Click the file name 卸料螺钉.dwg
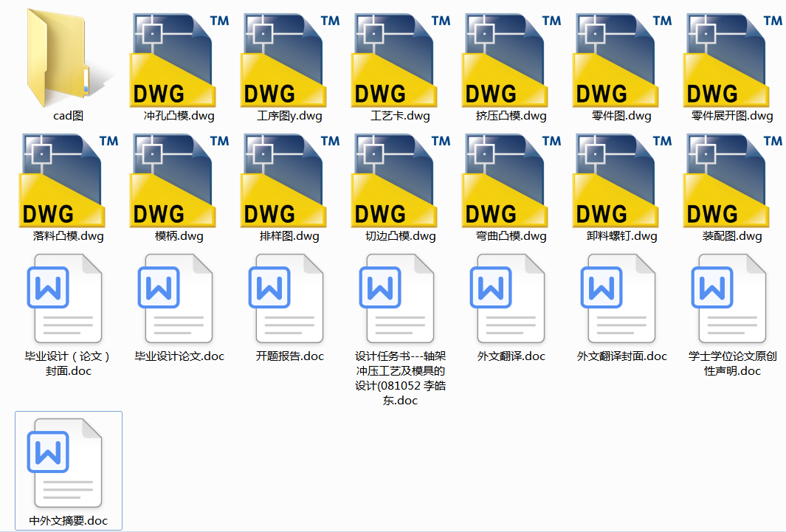The image size is (786, 532). tap(621, 236)
